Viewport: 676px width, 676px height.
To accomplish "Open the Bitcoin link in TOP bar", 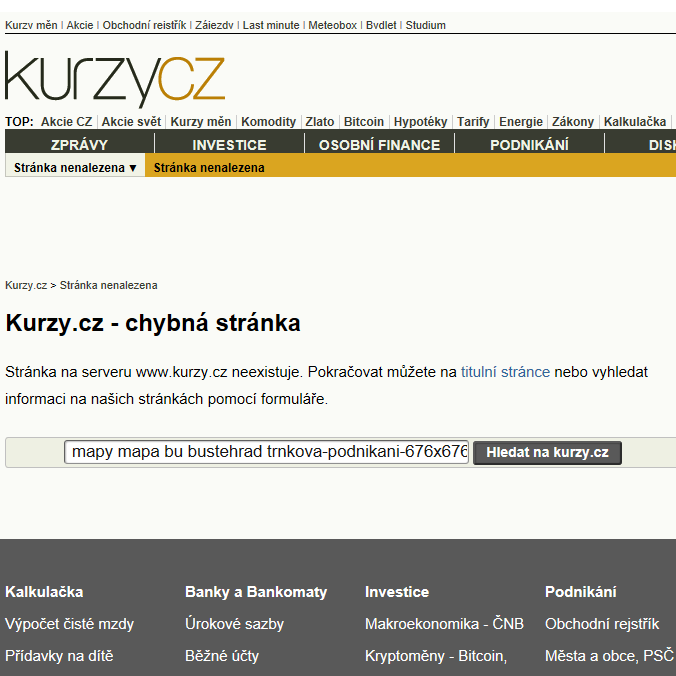I will point(363,122).
